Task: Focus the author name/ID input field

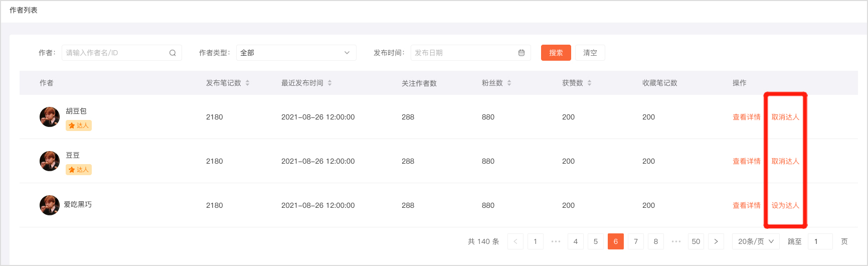Action: point(115,53)
